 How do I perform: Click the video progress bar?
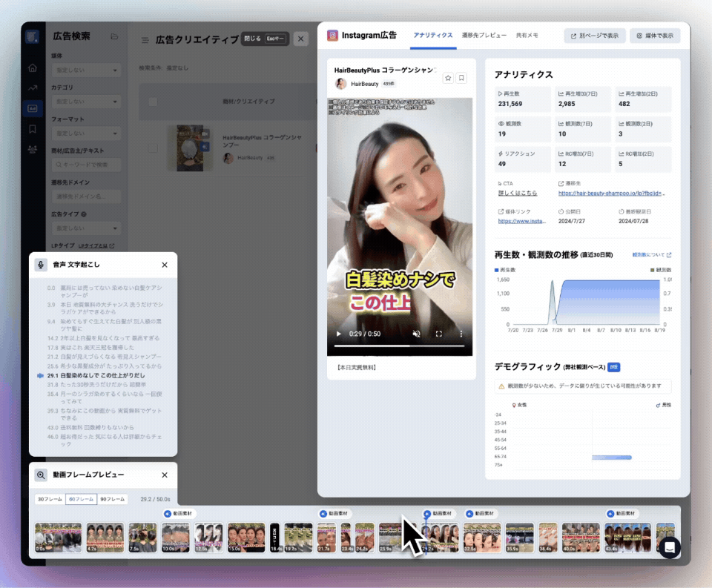pos(399,346)
